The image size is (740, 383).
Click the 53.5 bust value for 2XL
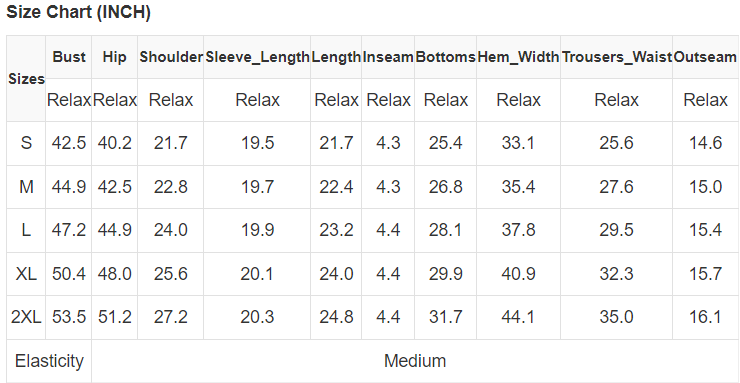tap(69, 317)
